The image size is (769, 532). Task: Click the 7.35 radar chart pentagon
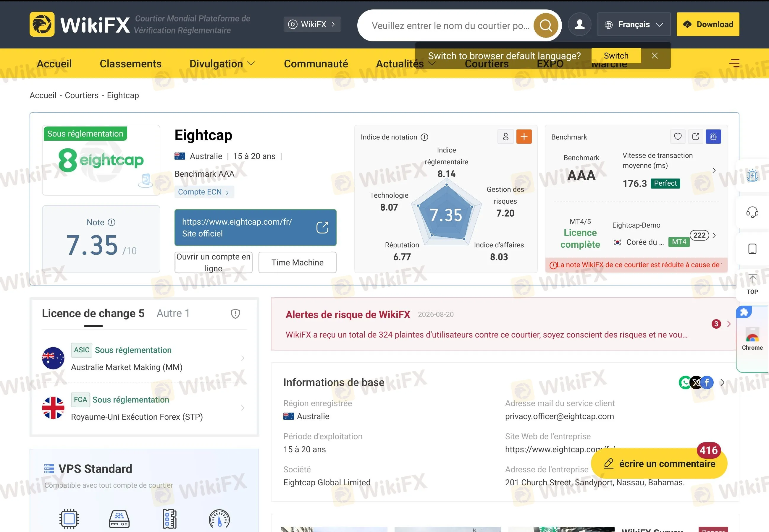446,213
